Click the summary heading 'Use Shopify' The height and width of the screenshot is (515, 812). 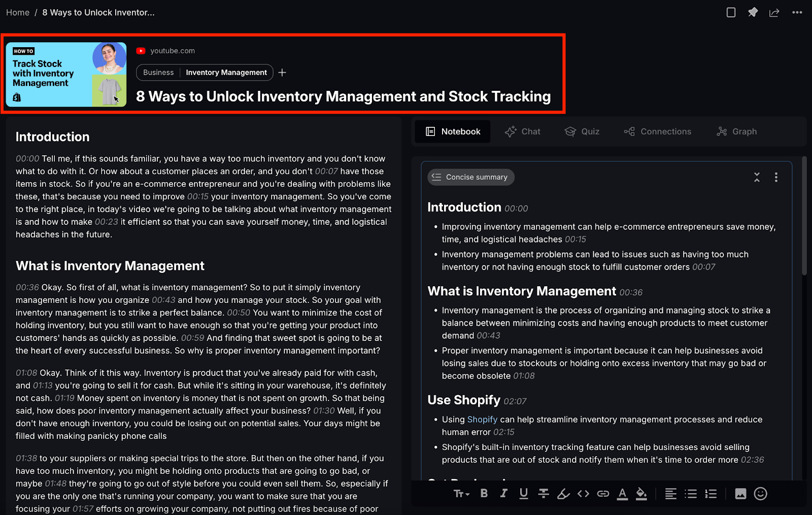tap(464, 400)
